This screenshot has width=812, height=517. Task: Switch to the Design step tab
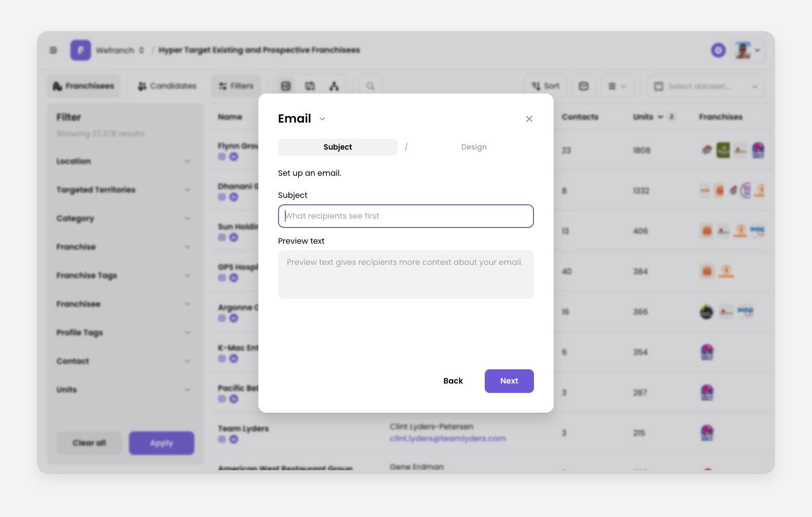(474, 147)
